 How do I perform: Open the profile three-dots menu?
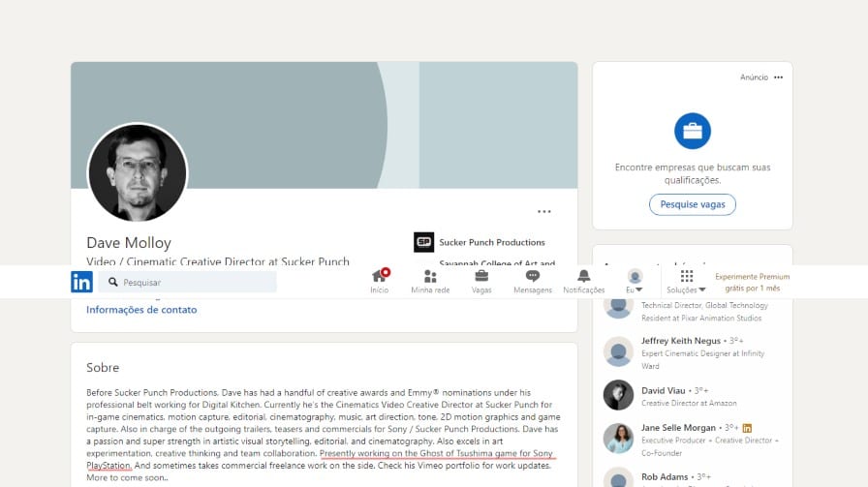[544, 211]
